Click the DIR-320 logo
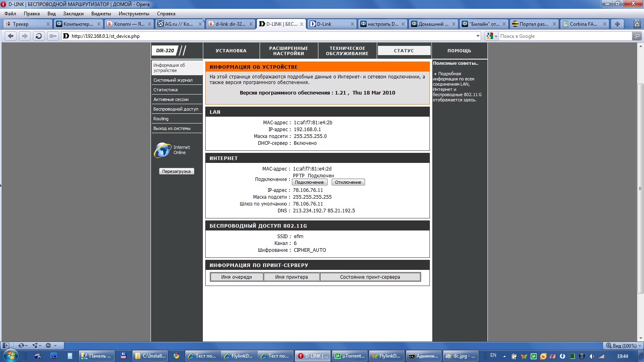This screenshot has height=362, width=644. (x=165, y=51)
